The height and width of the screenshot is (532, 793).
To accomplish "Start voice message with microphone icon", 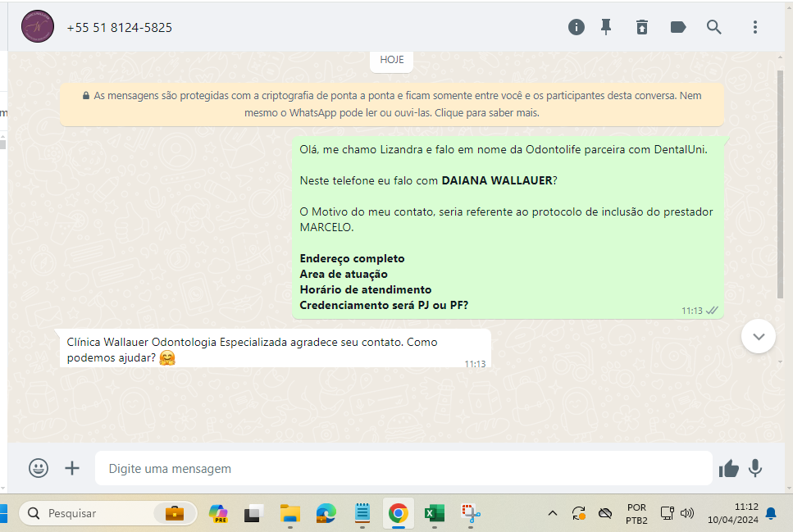I will pos(755,468).
